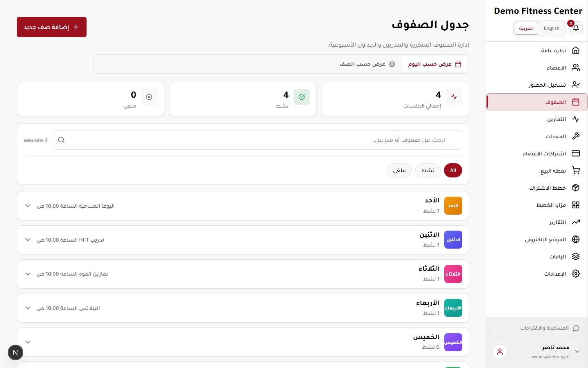Click the user avatar icon for محمد ناصر
Image resolution: width=588 pixels, height=368 pixels.
pos(500,352)
